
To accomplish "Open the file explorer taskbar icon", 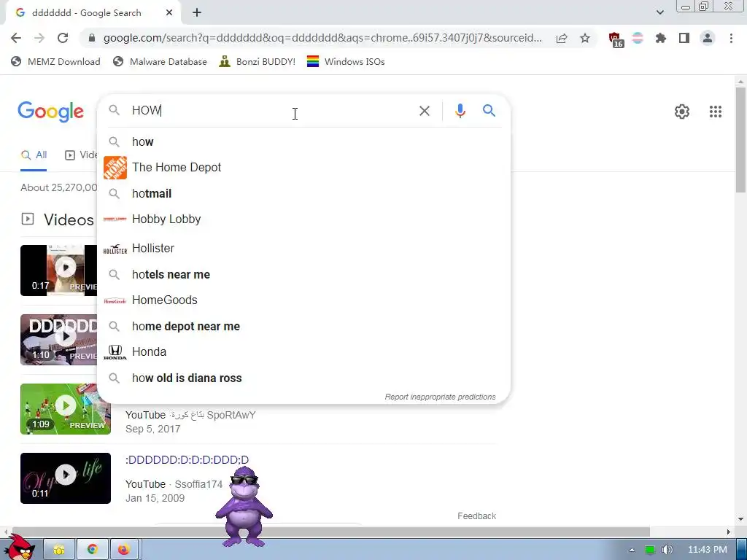I will point(59,550).
